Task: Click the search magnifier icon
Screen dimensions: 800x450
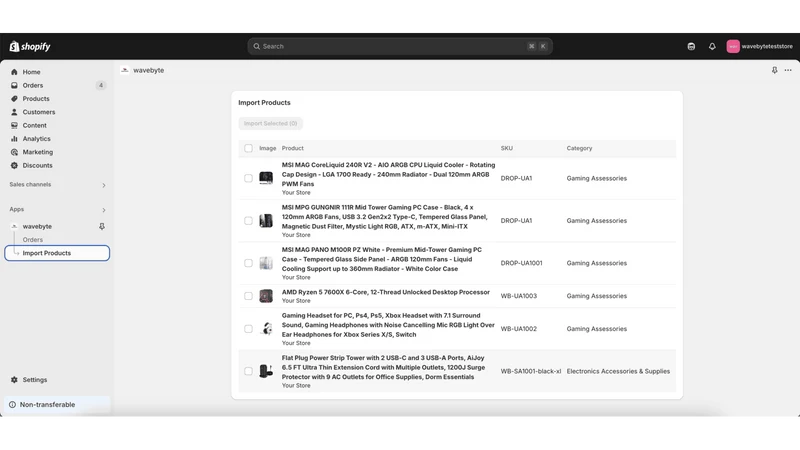Action: (x=257, y=46)
